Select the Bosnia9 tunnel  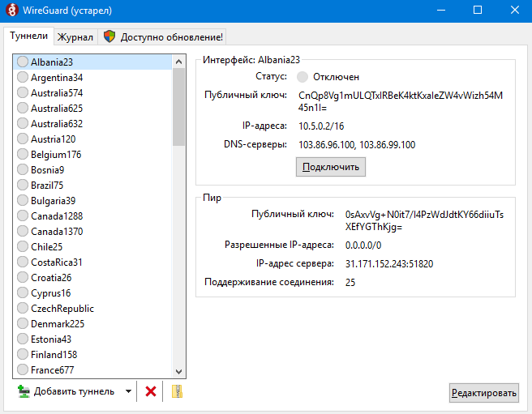click(92, 170)
